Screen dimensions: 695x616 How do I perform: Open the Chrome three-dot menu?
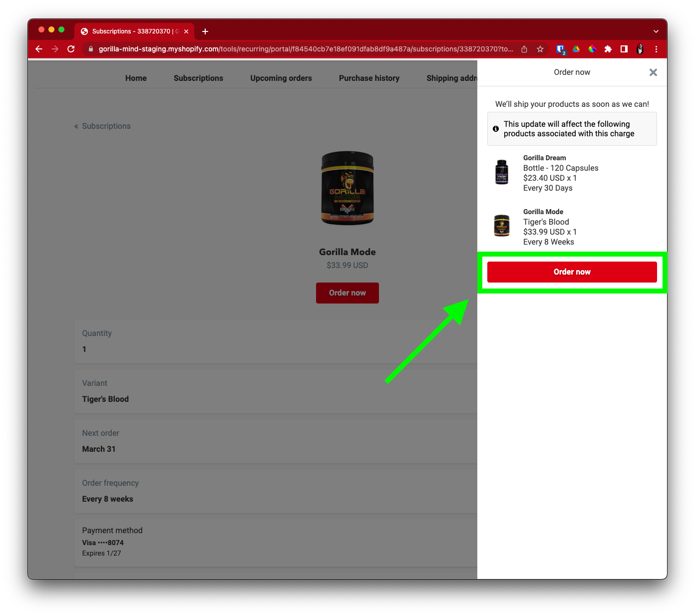[656, 49]
